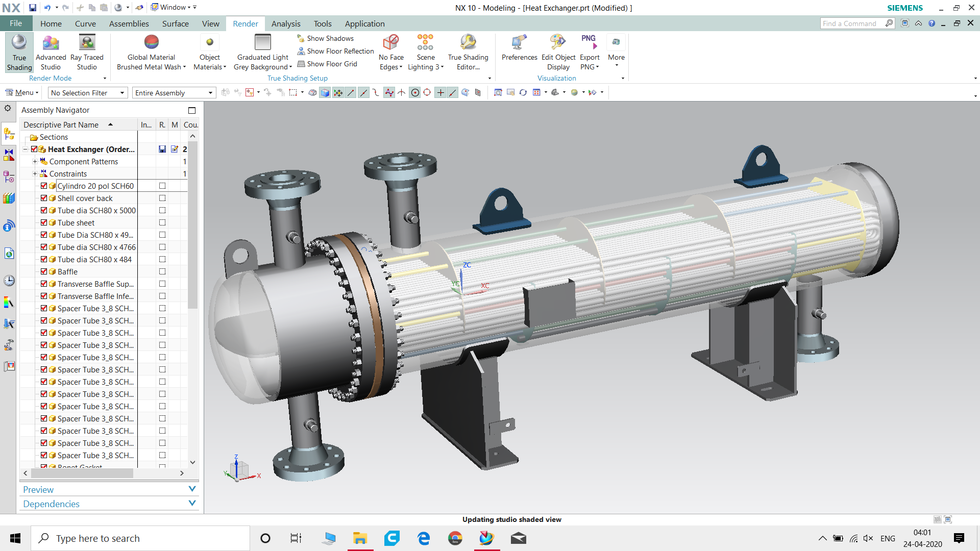Click the Undo arrow in title bar

pyautogui.click(x=47, y=8)
